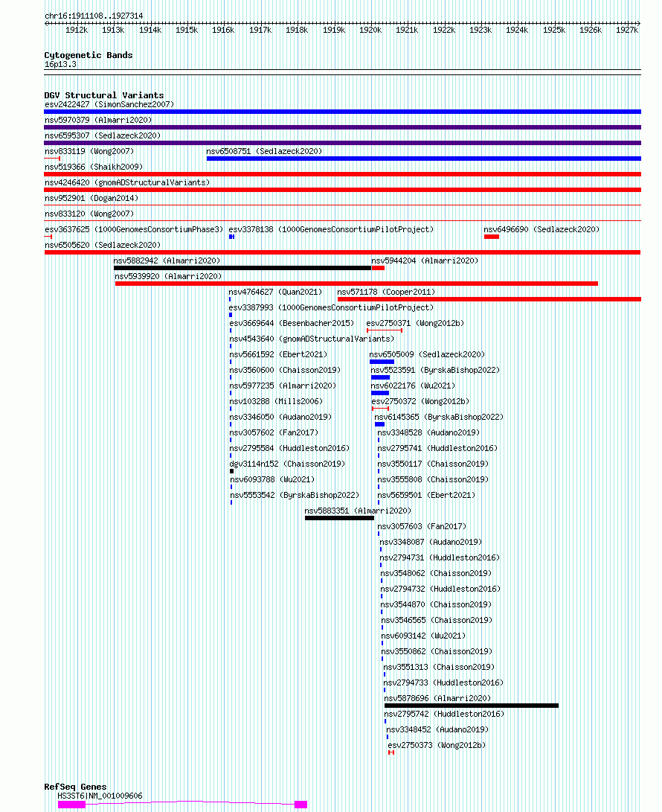The width and height of the screenshot is (662, 812).
Task: Click the red bar under nsv6496690
Action: click(x=492, y=237)
